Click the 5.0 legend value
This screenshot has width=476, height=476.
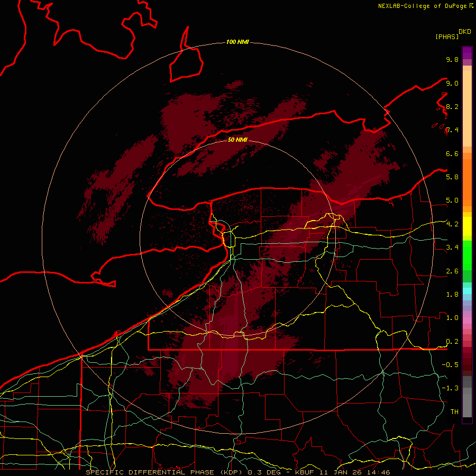pyautogui.click(x=452, y=200)
